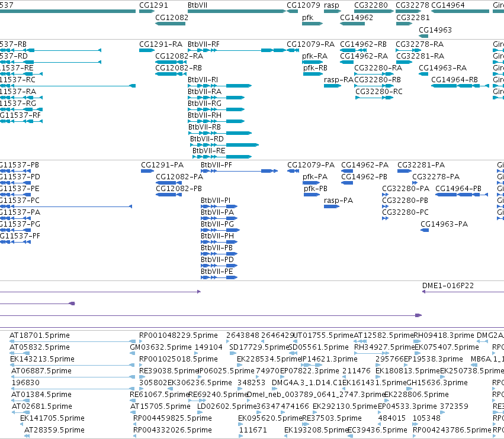Image resolution: width=504 pixels, height=439 pixels.
Task: Open transcript CG1291-RA
Action: [x=160, y=44]
